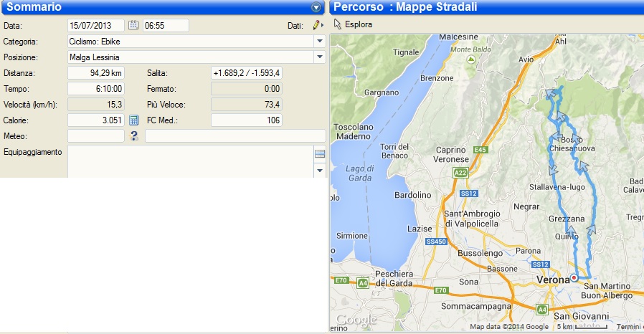Screen dimensions: 644x334
Task: Click the Tempo field 6:10:00
Action: click(x=95, y=89)
